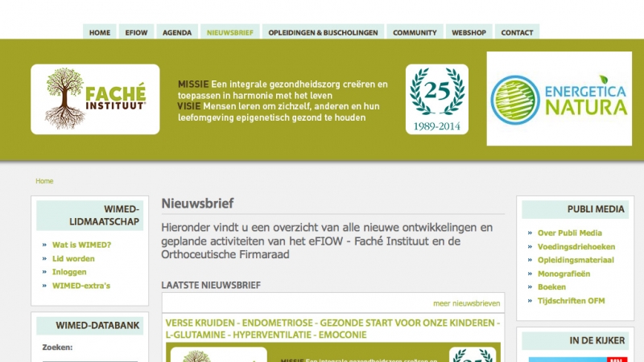644x362 pixels.
Task: Open the 'meer nieuwsbrieven' link
Action: pos(466,303)
